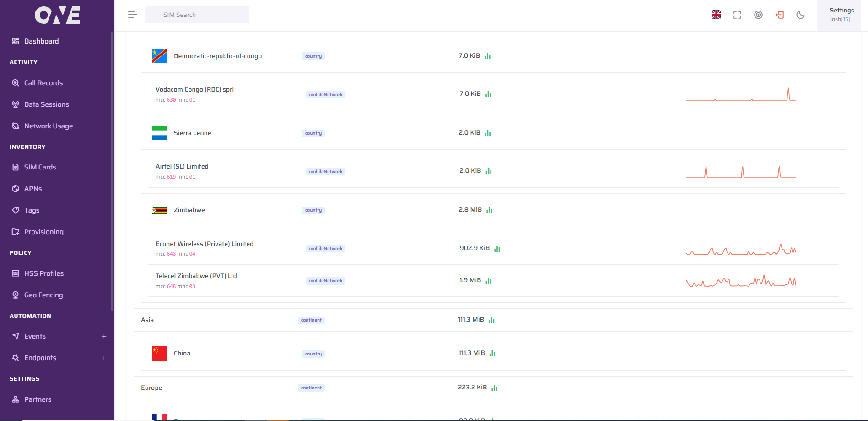Select Telecel Zimbabwe (PVT) Ltd
Image resolution: width=868 pixels, height=421 pixels.
196,276
